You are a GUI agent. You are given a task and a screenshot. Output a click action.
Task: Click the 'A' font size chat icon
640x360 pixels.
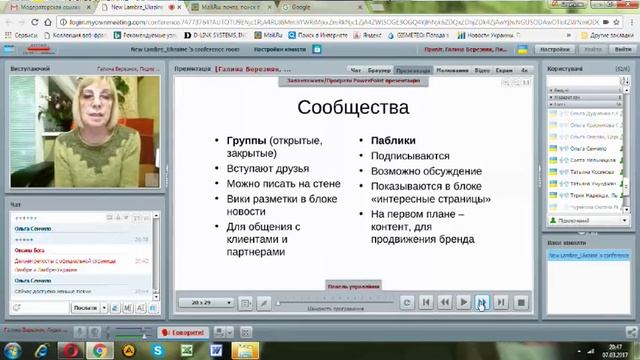coord(140,308)
